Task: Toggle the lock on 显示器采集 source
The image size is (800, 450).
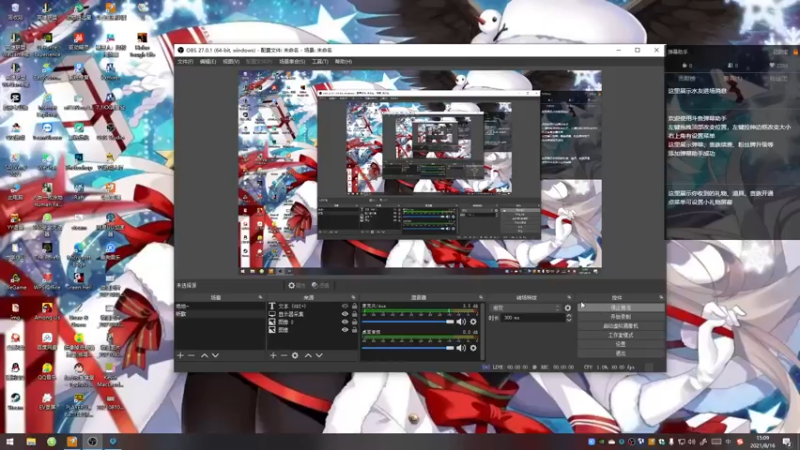Action: [x=354, y=314]
